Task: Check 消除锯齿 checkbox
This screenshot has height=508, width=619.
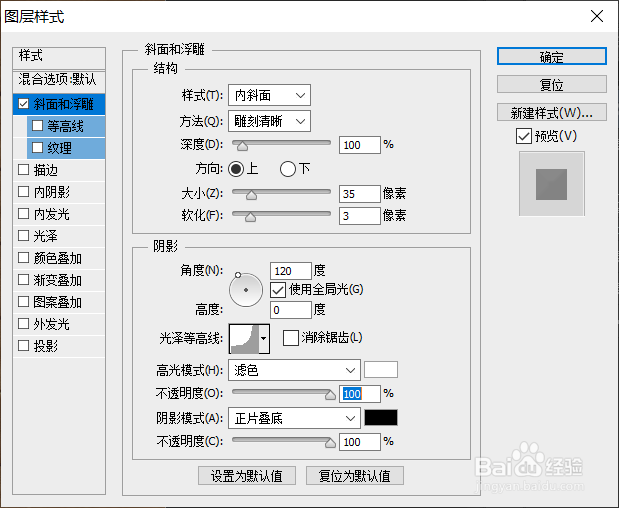Action: pyautogui.click(x=291, y=338)
